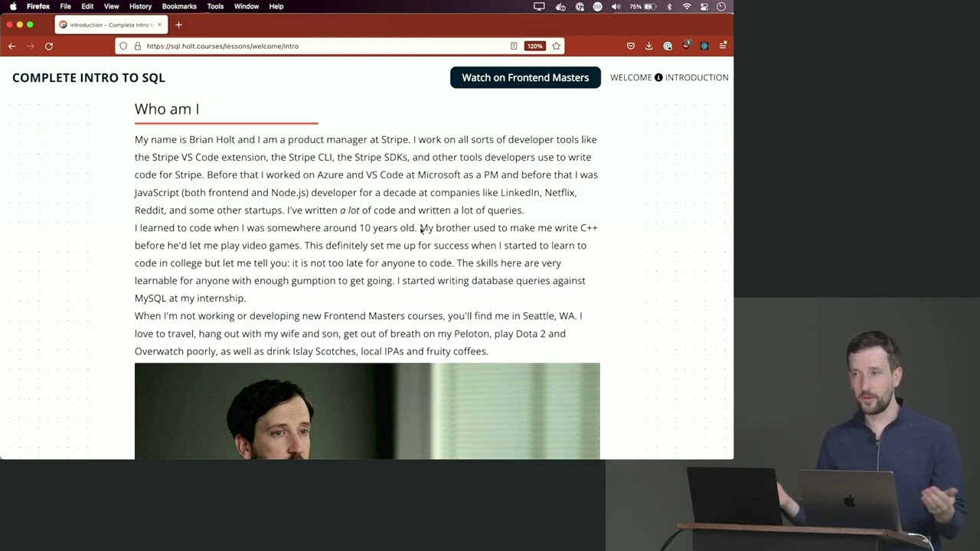Open the Welcome Introduction lesson navigation
980x551 pixels.
(x=669, y=77)
